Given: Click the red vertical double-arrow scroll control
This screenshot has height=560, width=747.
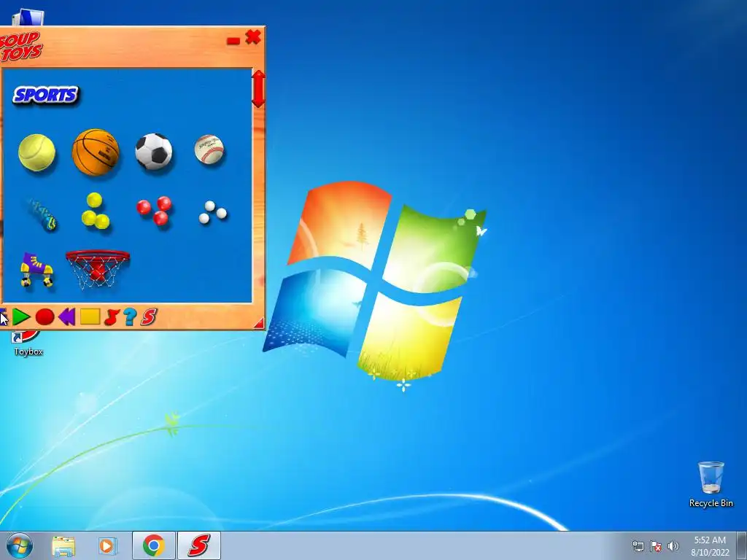Looking at the screenshot, I should click(258, 88).
